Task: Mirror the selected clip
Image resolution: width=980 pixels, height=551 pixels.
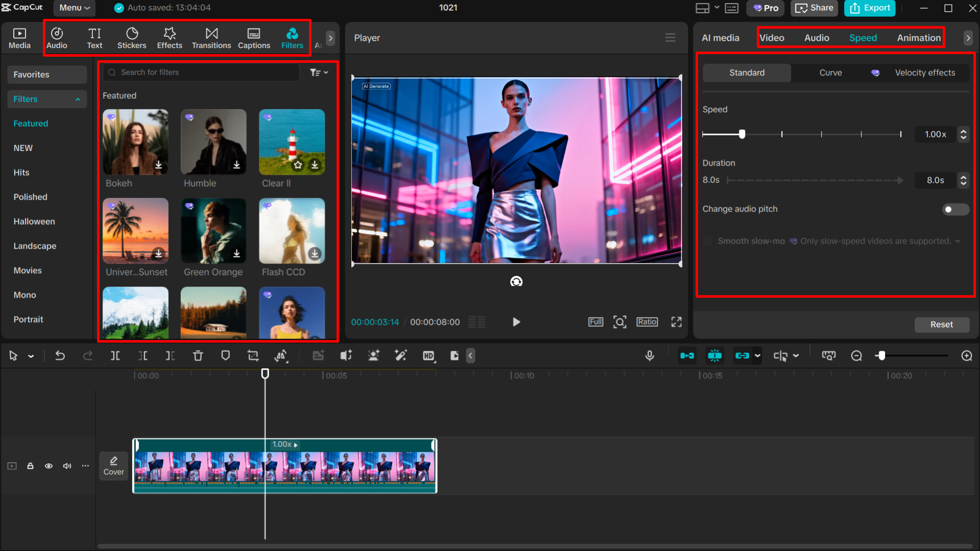Action: click(x=280, y=355)
